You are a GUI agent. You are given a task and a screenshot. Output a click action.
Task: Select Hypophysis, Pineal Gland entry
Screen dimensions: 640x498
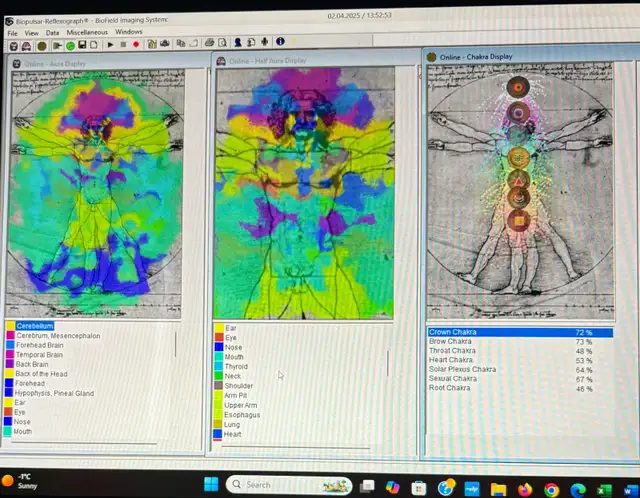(x=54, y=393)
